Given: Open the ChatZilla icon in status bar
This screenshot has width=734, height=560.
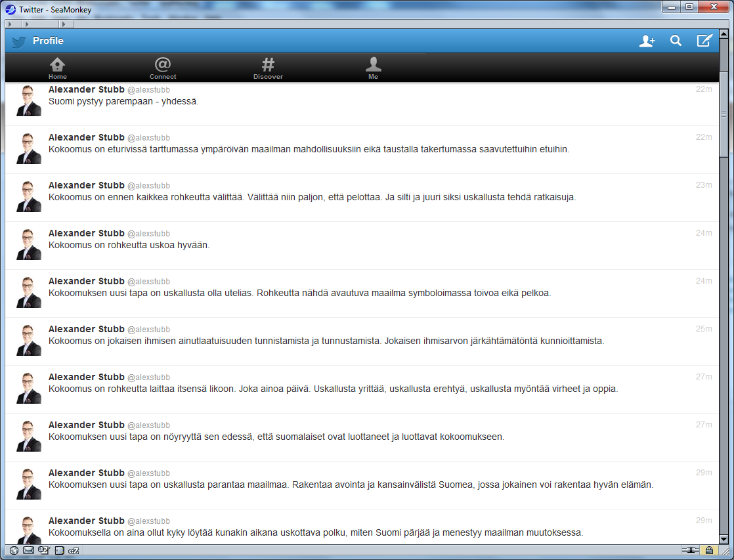Looking at the screenshot, I should 74,550.
